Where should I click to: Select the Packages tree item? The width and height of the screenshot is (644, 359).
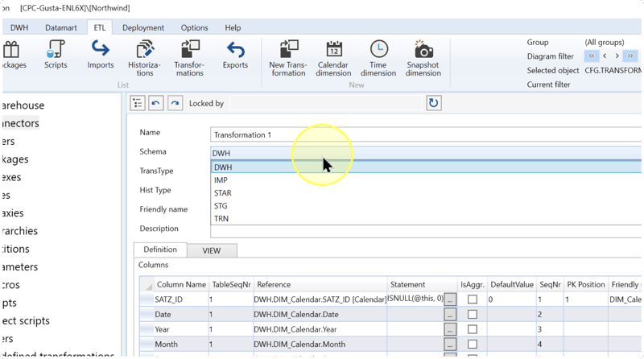[x=15, y=159]
